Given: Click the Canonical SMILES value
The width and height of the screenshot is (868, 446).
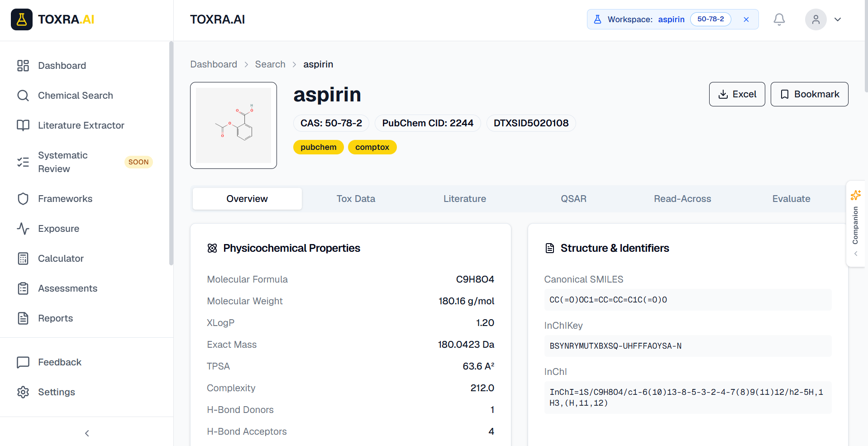Looking at the screenshot, I should 688,300.
